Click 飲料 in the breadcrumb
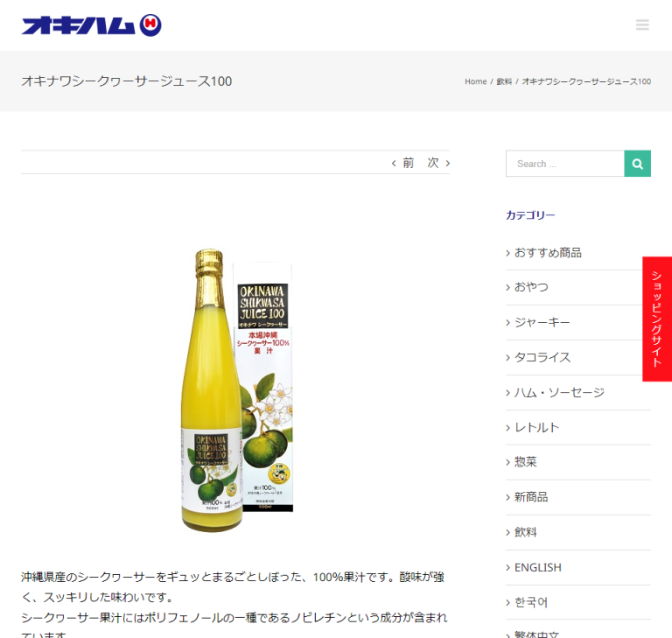The image size is (672, 638). [x=504, y=81]
